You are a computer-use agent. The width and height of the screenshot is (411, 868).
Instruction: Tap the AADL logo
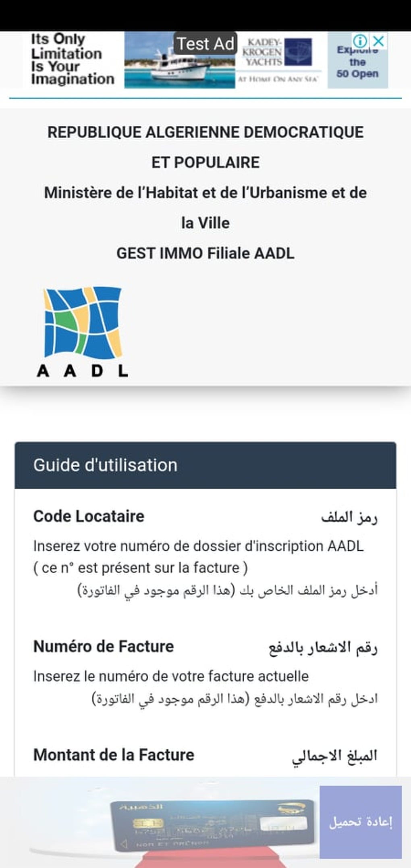tap(82, 332)
